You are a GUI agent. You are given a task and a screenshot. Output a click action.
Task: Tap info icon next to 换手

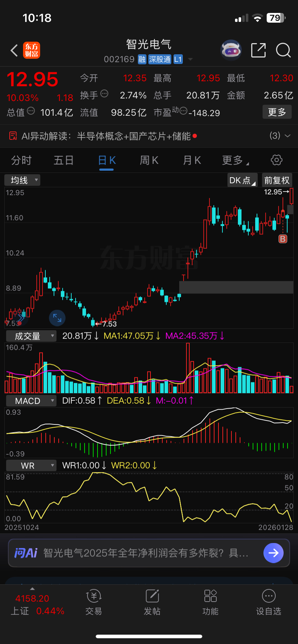click(x=104, y=94)
